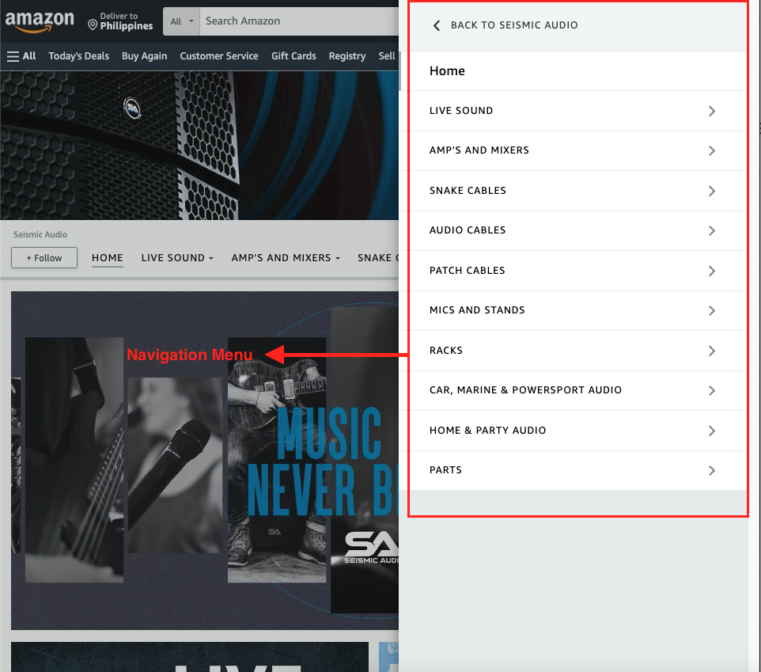Image resolution: width=761 pixels, height=672 pixels.
Task: Open Deliver to Philippines location selector
Action: point(120,21)
